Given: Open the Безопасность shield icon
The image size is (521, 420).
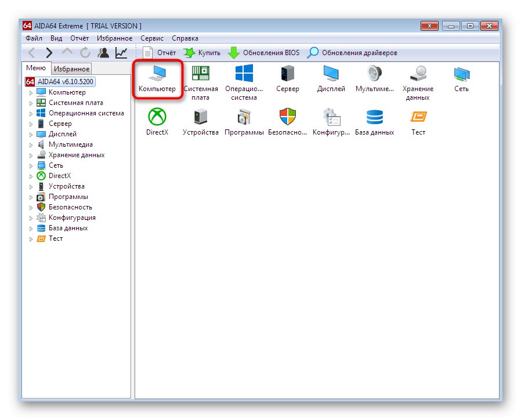Looking at the screenshot, I should 288,122.
